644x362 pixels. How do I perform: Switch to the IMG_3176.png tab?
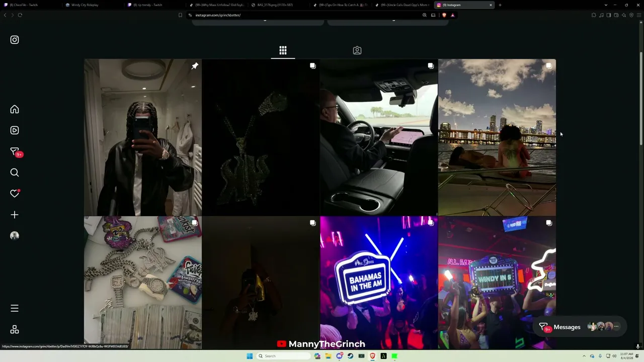[278, 5]
